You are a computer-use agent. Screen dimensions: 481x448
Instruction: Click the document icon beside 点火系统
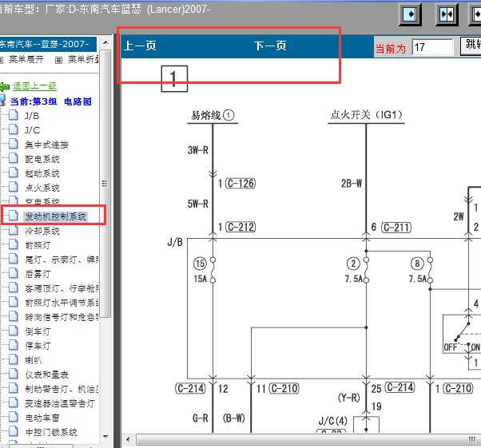pos(14,187)
